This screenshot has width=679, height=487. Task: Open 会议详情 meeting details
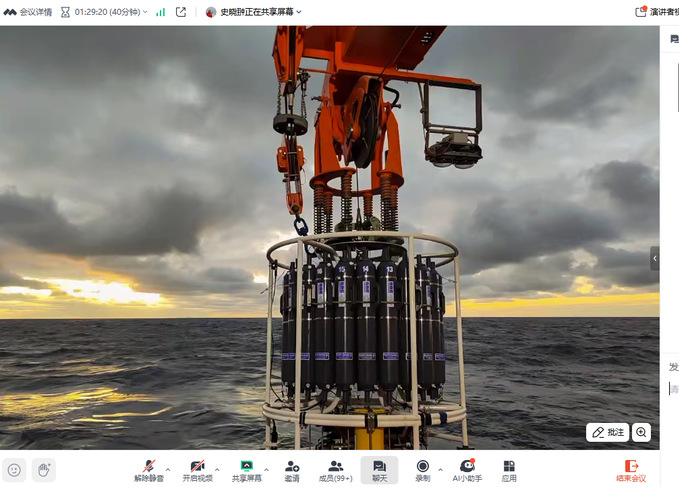(28, 12)
